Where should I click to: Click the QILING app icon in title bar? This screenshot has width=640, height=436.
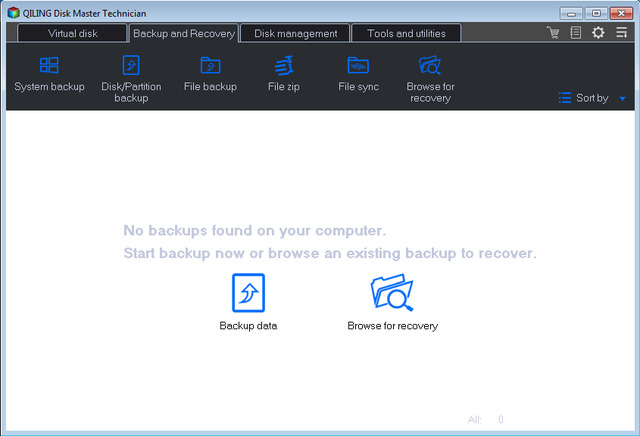coord(12,13)
